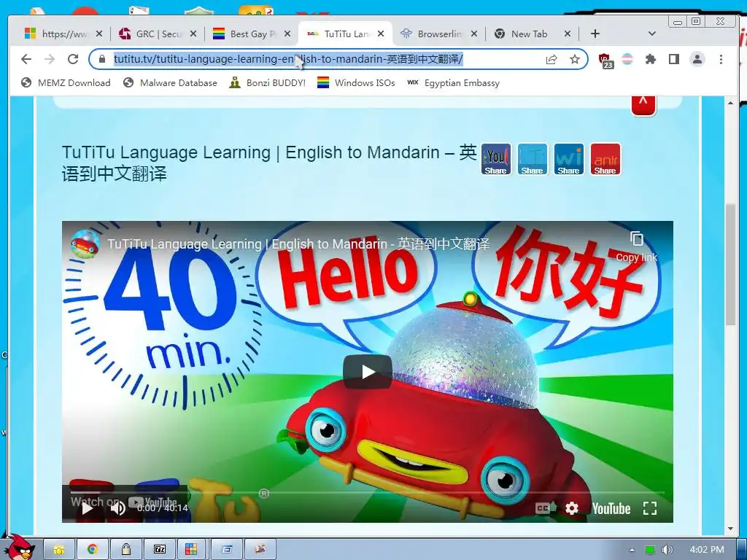Open the system volume icon
The width and height of the screenshot is (747, 560).
point(667,550)
